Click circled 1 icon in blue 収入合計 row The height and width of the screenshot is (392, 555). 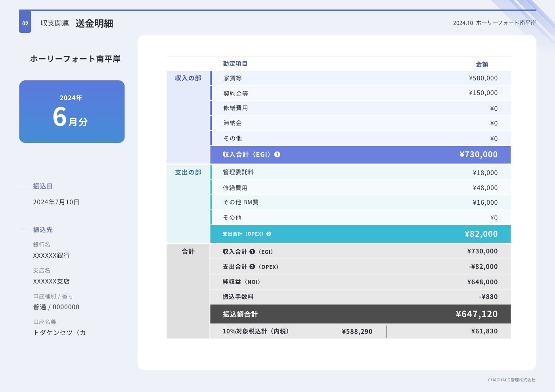pyautogui.click(x=277, y=154)
